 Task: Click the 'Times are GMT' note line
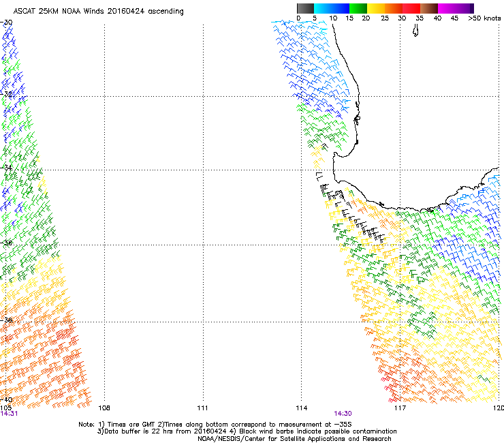215,425
